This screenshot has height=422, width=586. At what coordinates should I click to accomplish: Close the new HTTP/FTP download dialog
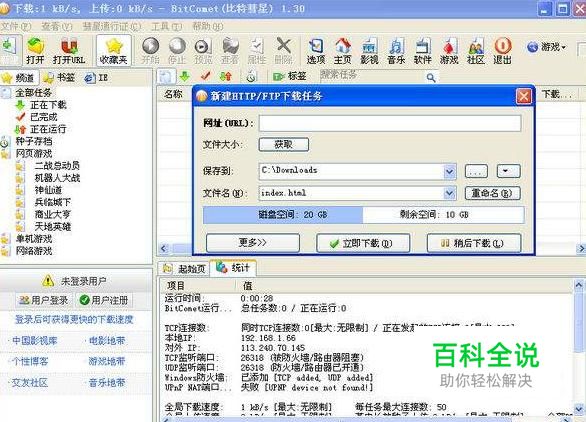[x=523, y=96]
